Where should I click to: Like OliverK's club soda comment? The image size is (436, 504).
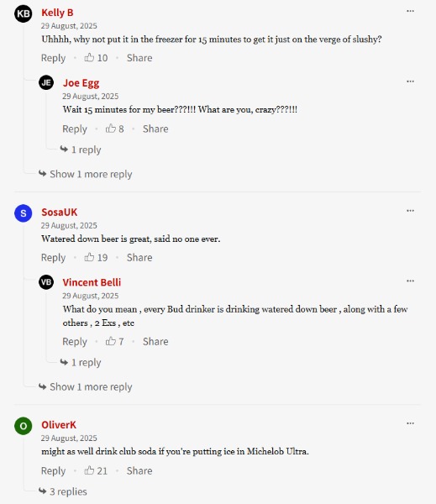89,470
